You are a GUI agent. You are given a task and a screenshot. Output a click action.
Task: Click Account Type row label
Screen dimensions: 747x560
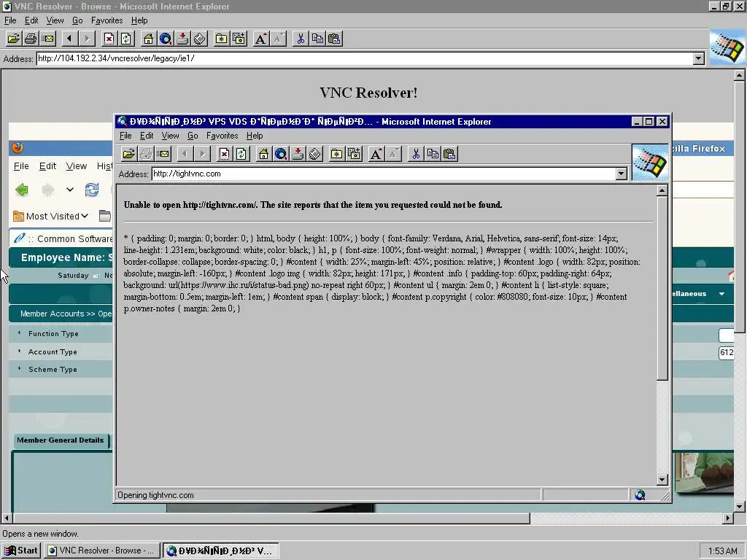click(x=53, y=352)
